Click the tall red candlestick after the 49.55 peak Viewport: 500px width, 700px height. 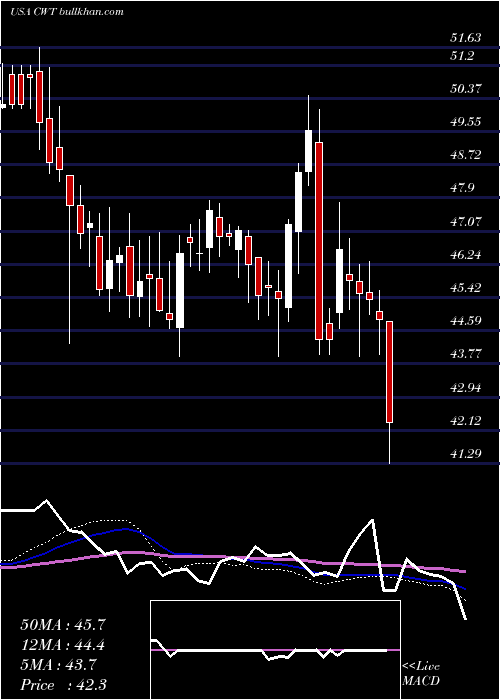tap(319, 241)
